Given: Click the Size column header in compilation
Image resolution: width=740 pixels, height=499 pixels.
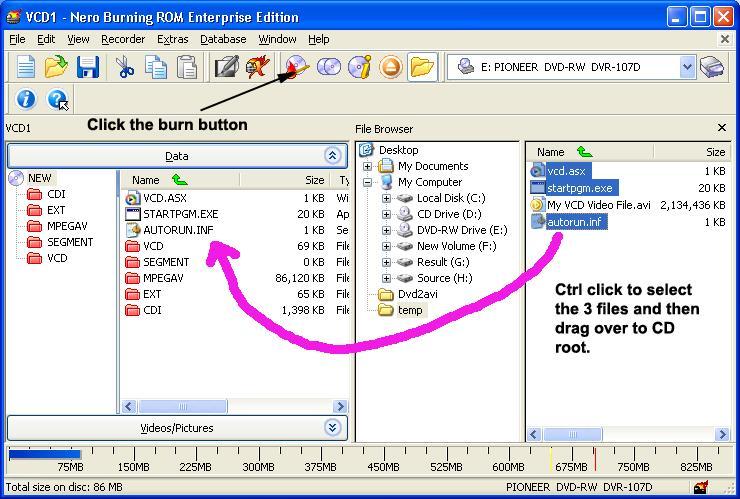Looking at the screenshot, I should point(314,180).
